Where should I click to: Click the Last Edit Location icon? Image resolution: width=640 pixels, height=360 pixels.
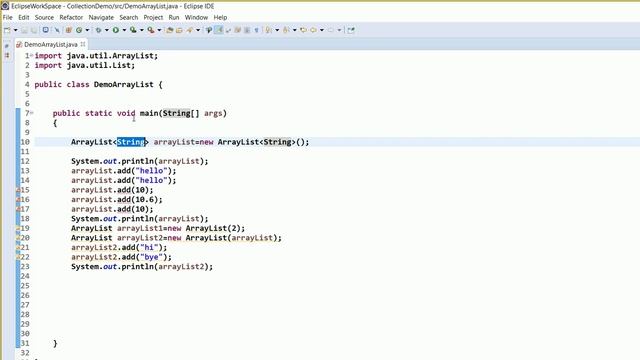[x=303, y=30]
